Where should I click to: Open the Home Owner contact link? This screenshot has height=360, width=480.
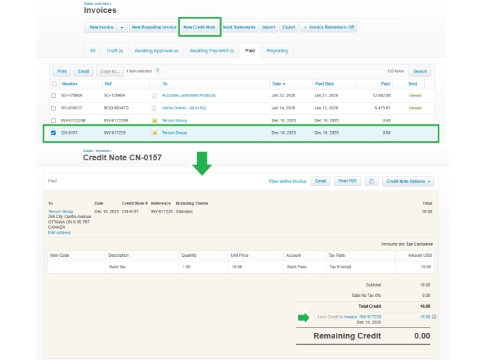point(184,108)
